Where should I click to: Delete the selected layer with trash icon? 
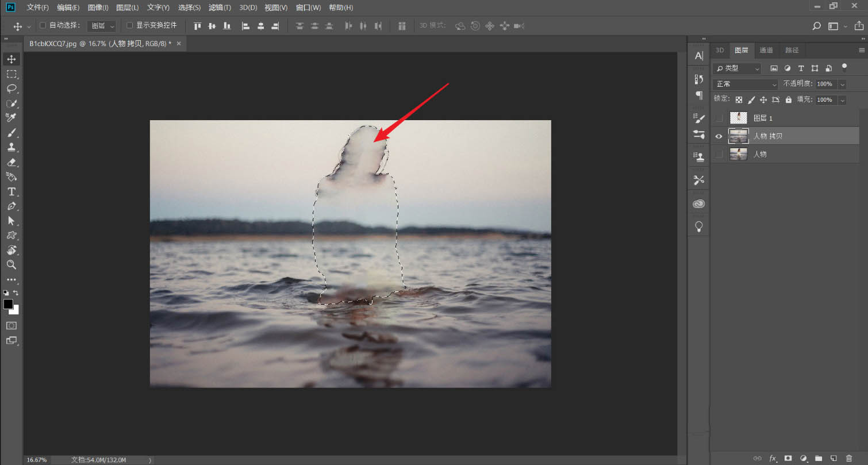[849, 458]
